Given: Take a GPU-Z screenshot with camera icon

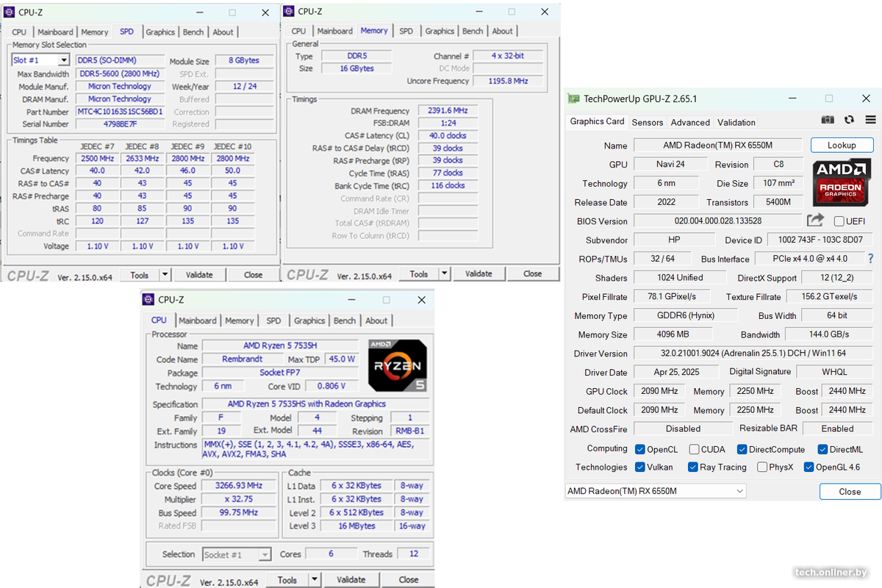Looking at the screenshot, I should 828,120.
